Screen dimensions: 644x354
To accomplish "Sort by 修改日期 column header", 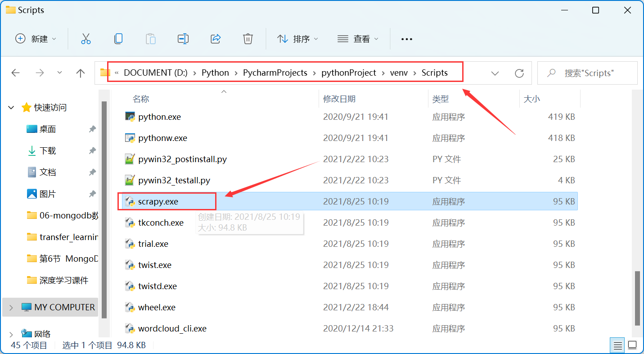I will click(339, 99).
